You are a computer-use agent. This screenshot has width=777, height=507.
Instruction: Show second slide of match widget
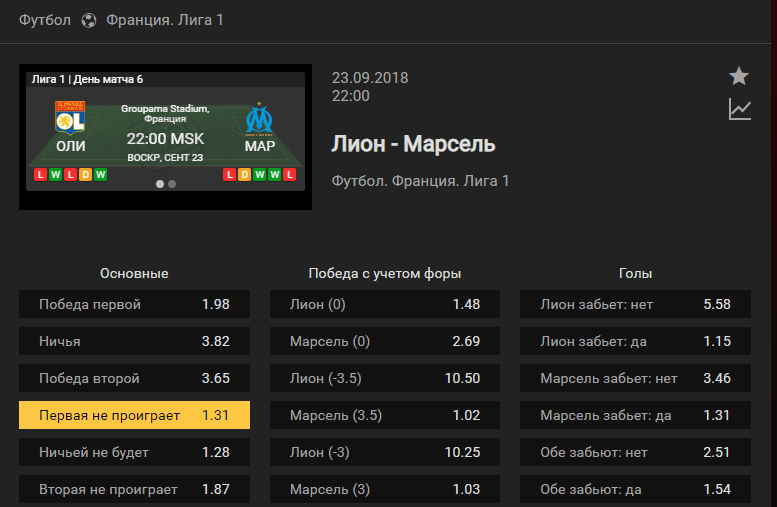click(172, 184)
